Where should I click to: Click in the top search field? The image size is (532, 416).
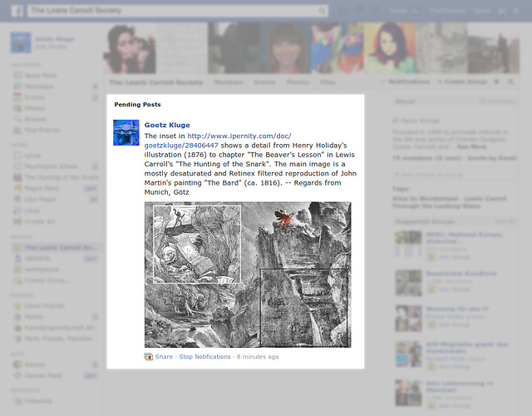coord(177,11)
